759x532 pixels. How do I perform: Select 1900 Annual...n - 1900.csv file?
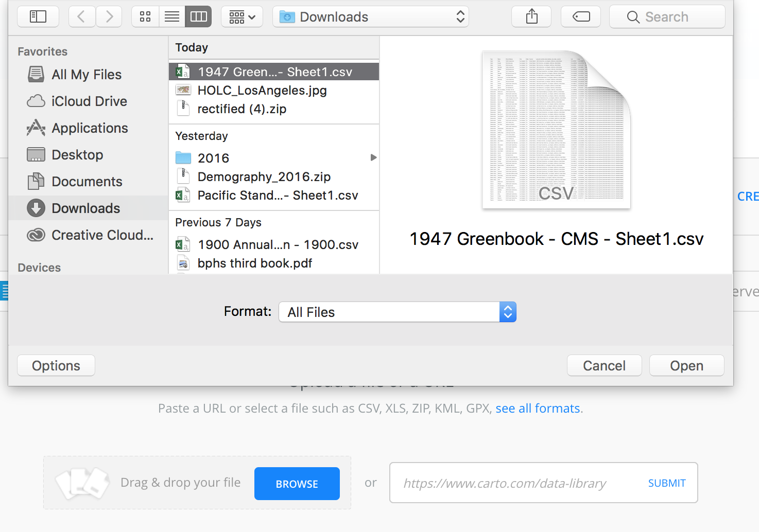[x=274, y=244]
